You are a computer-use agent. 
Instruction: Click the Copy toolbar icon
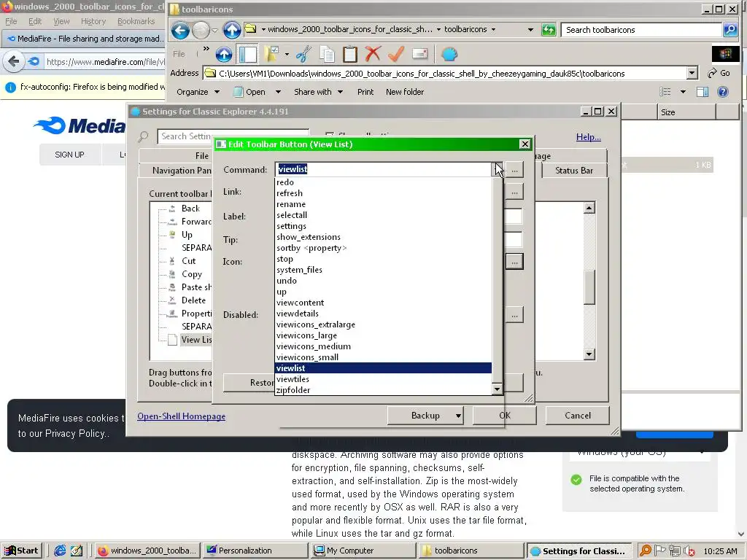(x=327, y=54)
